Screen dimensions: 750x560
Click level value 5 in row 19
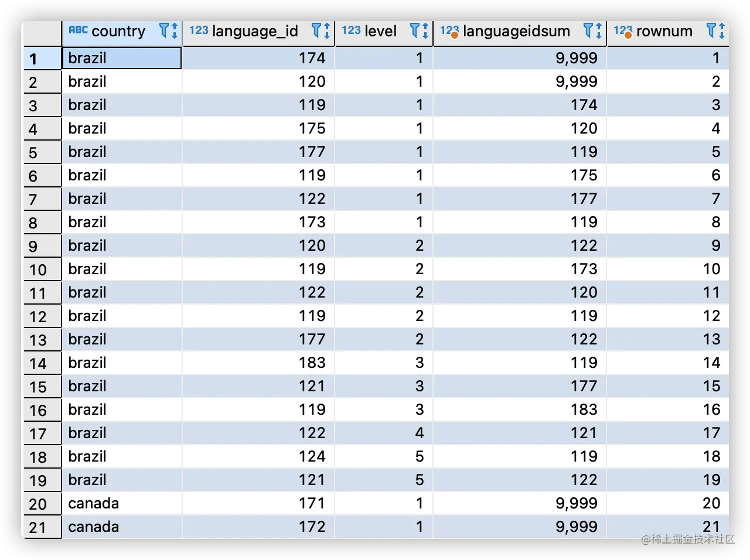tap(384, 480)
